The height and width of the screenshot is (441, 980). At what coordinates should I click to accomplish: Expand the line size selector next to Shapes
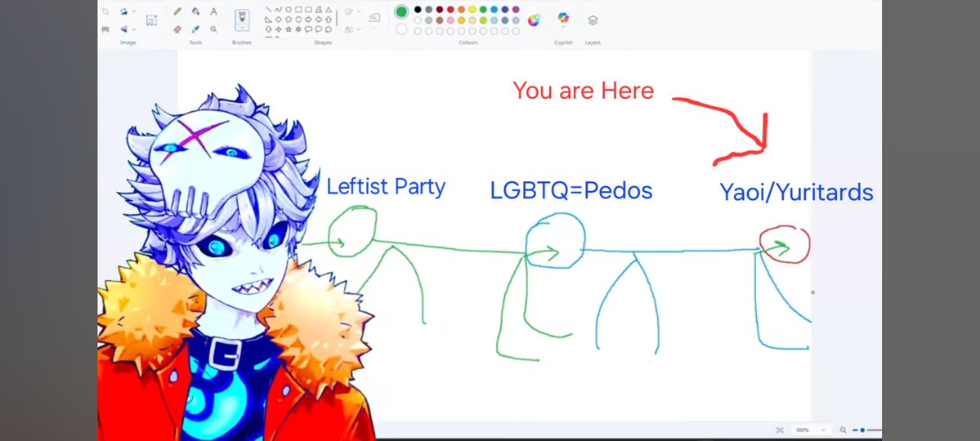click(x=374, y=20)
